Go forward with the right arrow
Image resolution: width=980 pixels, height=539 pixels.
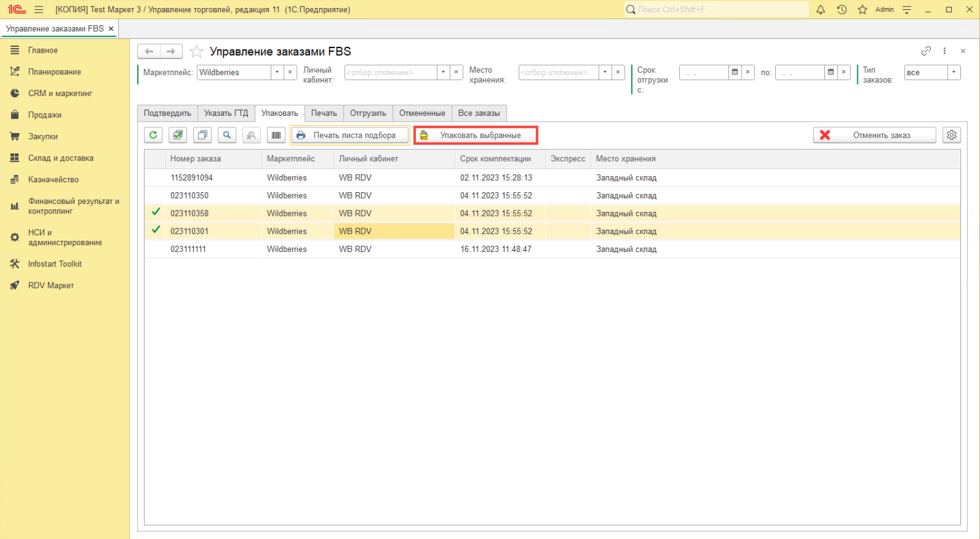171,52
